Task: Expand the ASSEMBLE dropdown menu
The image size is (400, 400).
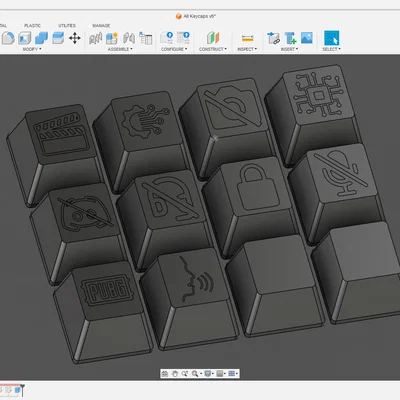Action: point(120,49)
